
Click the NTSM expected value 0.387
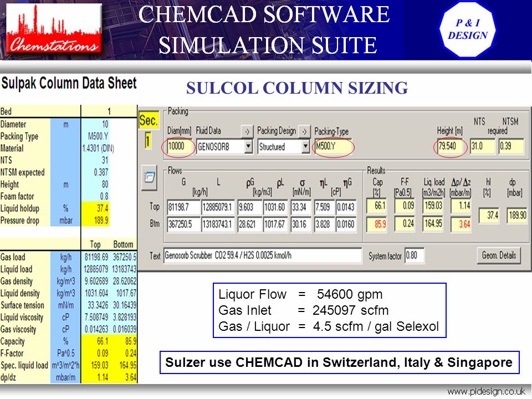coord(101,172)
